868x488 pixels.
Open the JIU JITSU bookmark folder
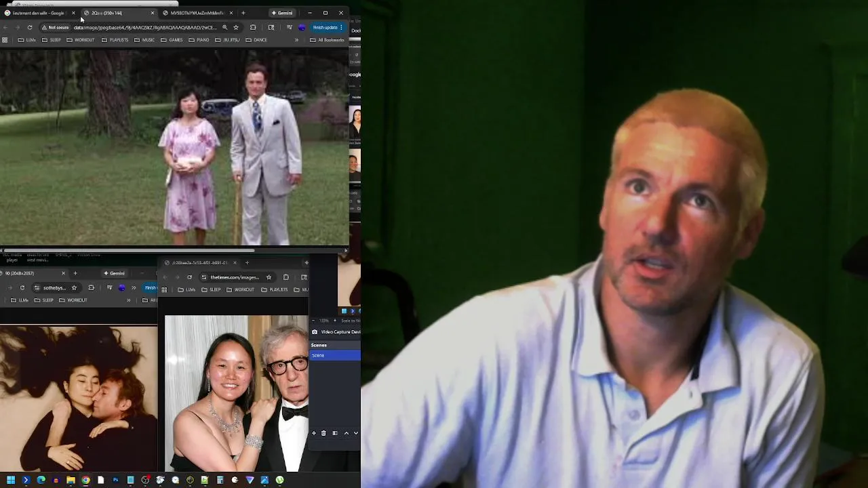[x=227, y=40]
